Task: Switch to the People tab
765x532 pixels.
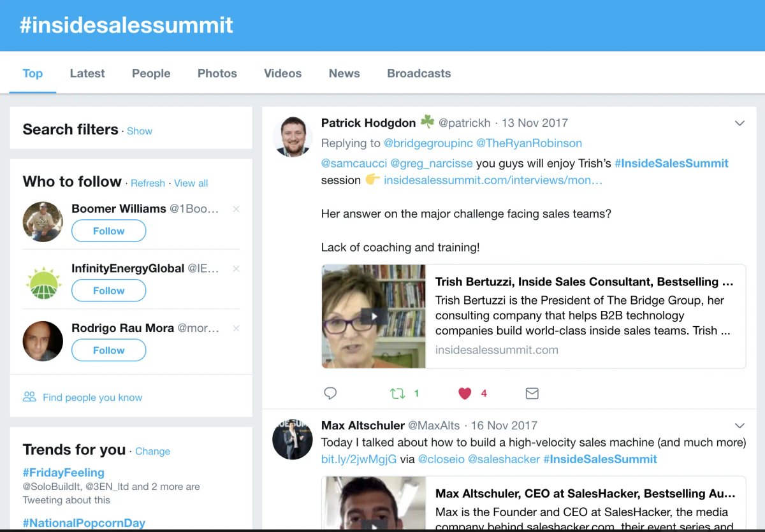Action: pos(151,73)
